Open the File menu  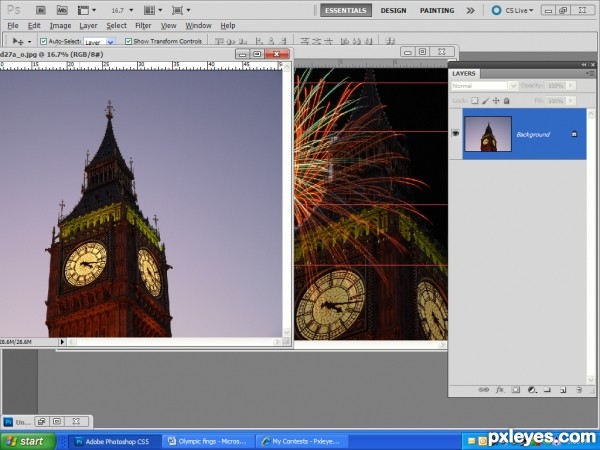pyautogui.click(x=13, y=26)
